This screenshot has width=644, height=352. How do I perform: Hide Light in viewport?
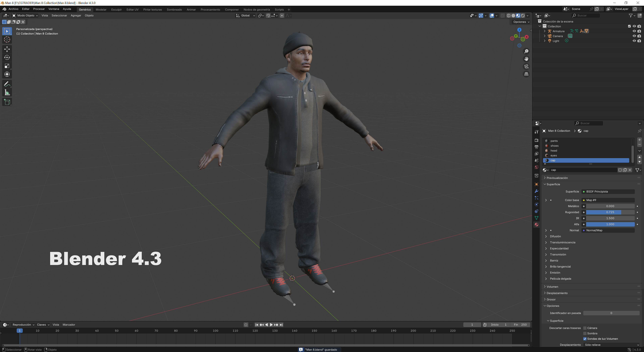634,41
